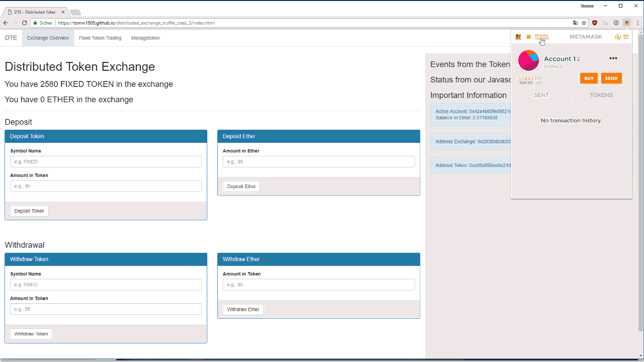Click the DTE brand link

point(11,38)
